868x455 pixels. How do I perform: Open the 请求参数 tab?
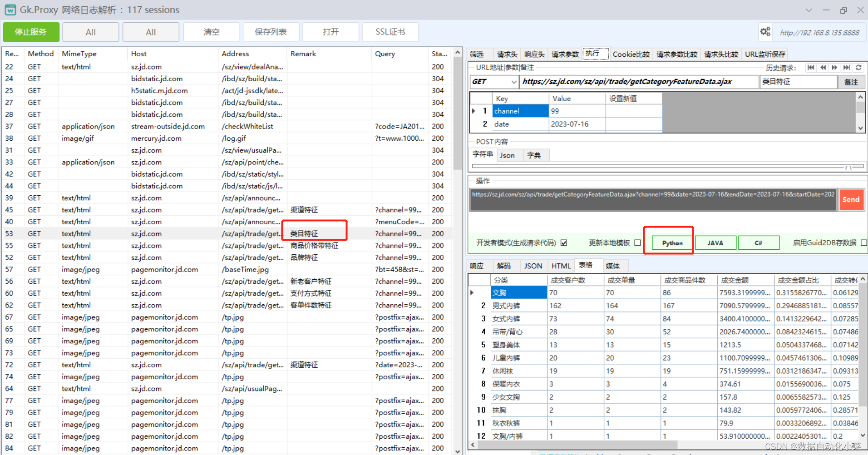[x=565, y=54]
